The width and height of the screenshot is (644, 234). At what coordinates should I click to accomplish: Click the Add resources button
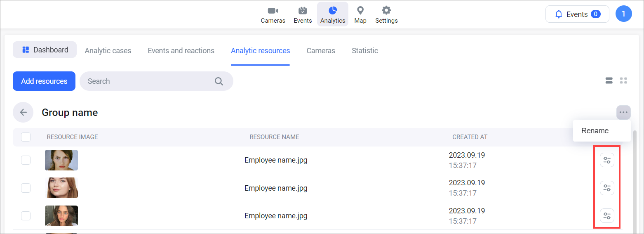click(44, 81)
